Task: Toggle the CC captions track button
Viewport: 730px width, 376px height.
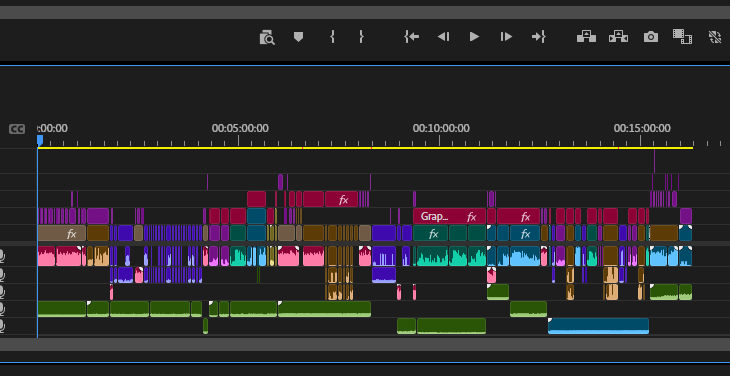Action: coord(17,129)
